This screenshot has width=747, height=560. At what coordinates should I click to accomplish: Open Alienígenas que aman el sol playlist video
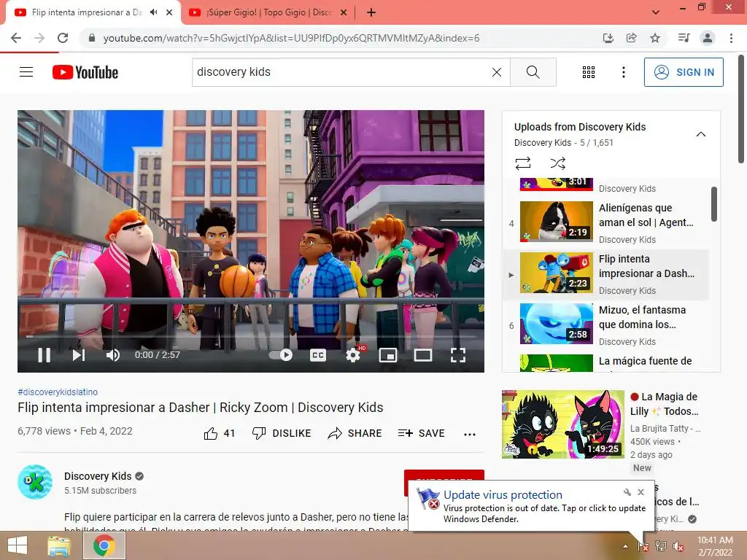[x=606, y=223]
